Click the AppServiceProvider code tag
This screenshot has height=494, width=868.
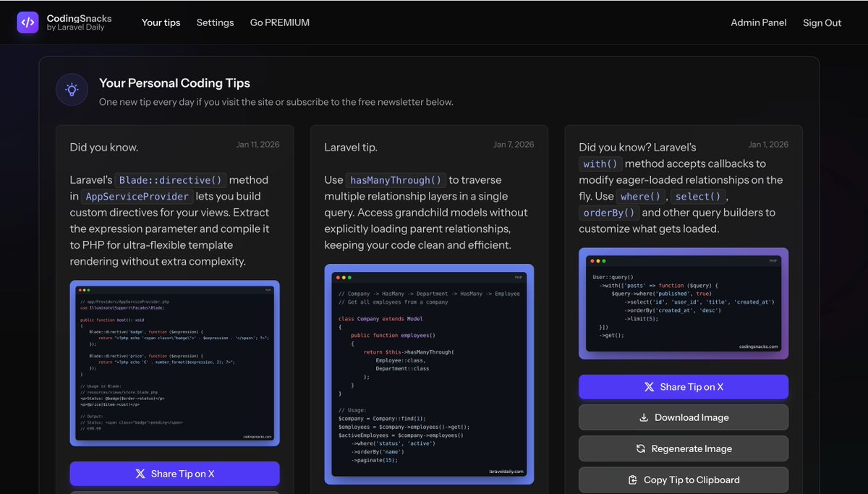[138, 197]
